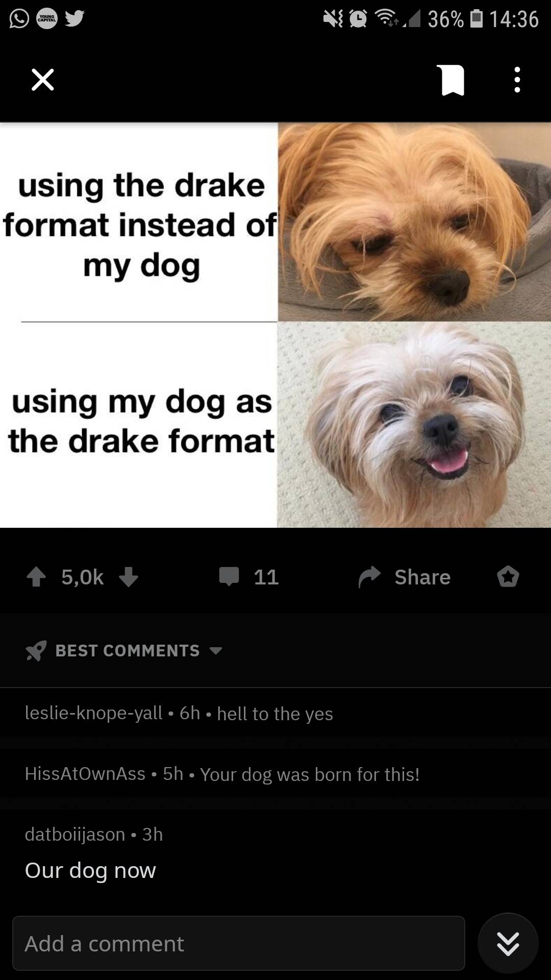Open comments via the speech bubble icon
This screenshot has width=551, height=980.
(229, 576)
